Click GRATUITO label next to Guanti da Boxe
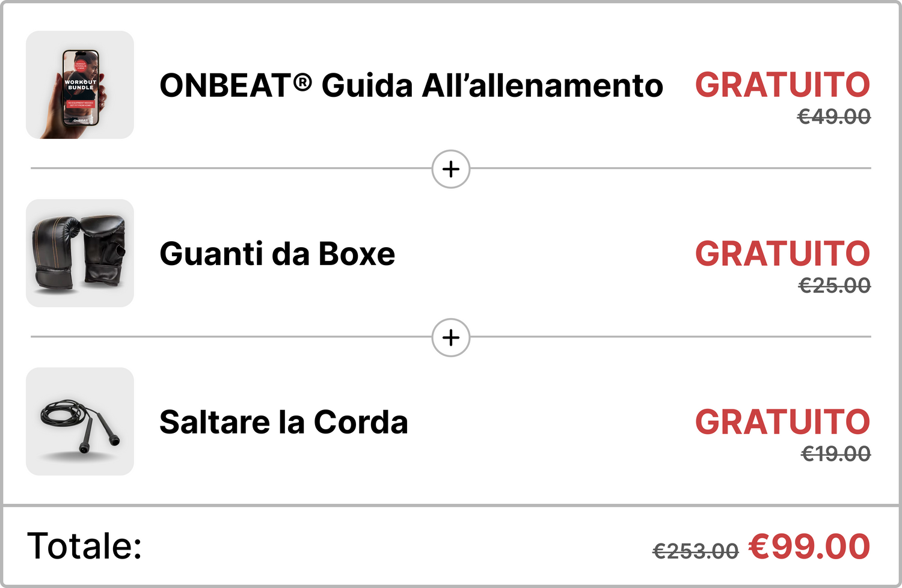 pyautogui.click(x=782, y=253)
